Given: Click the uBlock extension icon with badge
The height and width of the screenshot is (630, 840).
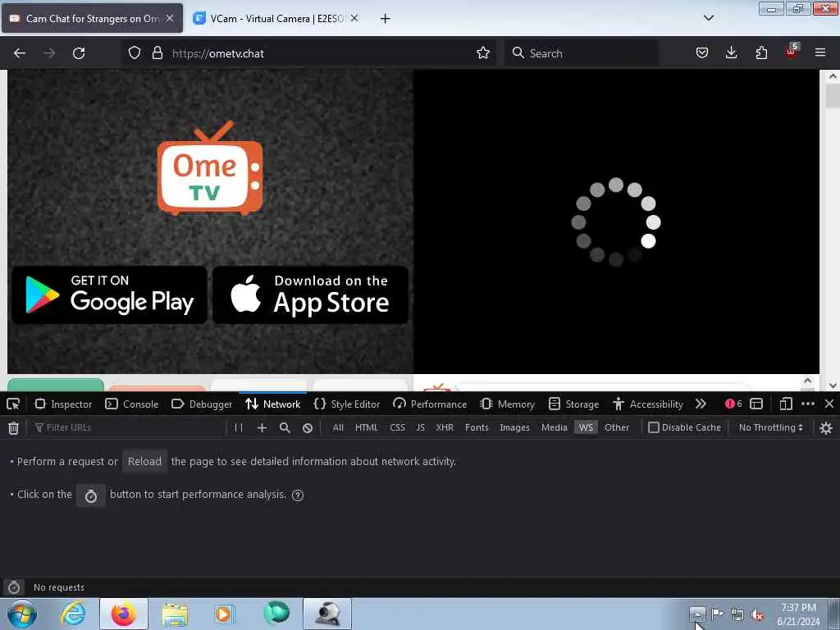Looking at the screenshot, I should point(792,52).
